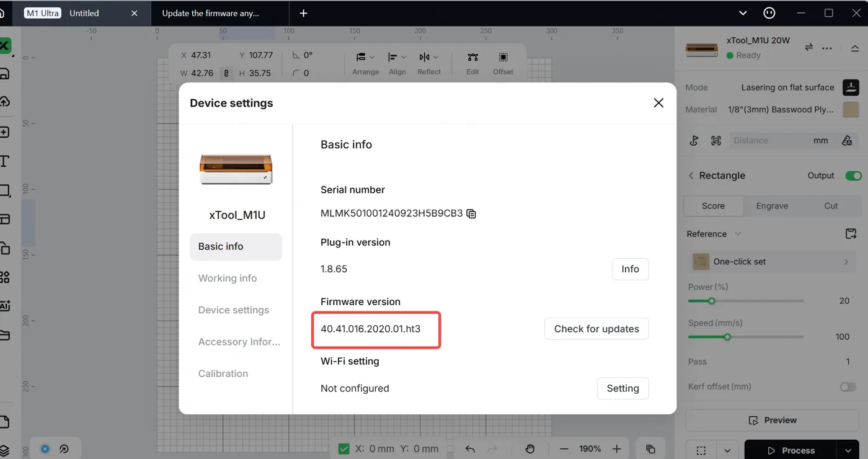This screenshot has width=868, height=459.
Task: Select the Engrave processing tab
Action: click(772, 206)
